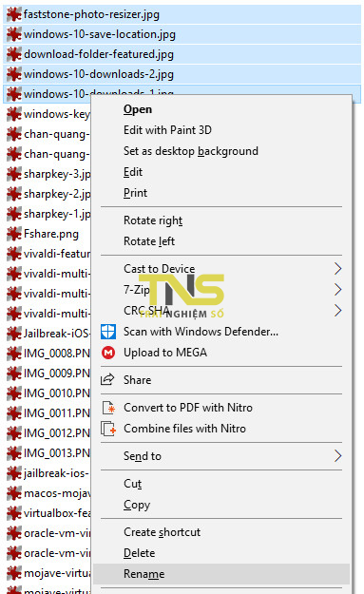Click the icon of windows-10-downloads-2.jpg
The height and width of the screenshot is (594, 364).
click(14, 74)
